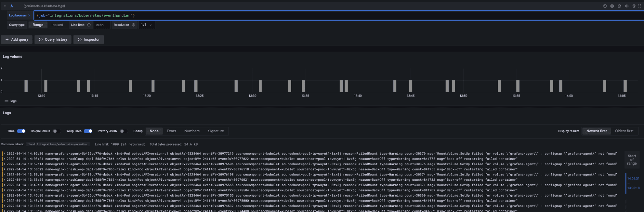Select Signature dedup option
This screenshot has width=644, height=212.
tap(216, 131)
